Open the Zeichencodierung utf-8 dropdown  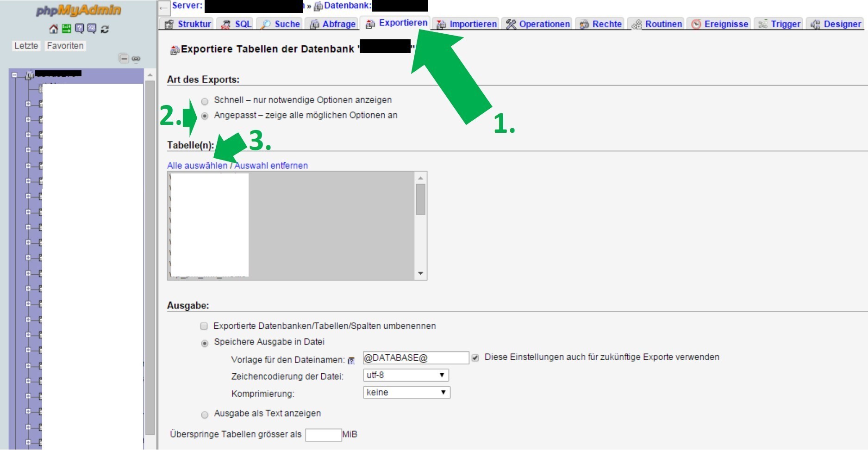[406, 375]
